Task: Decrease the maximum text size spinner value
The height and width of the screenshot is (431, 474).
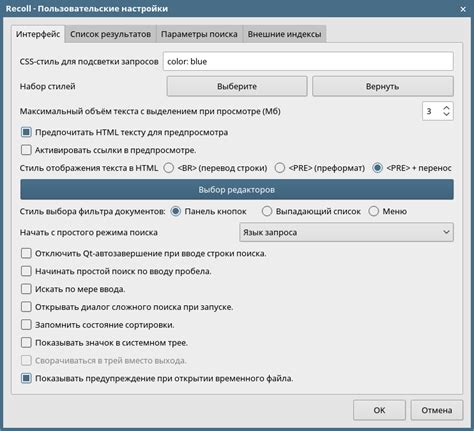Action: 446,114
